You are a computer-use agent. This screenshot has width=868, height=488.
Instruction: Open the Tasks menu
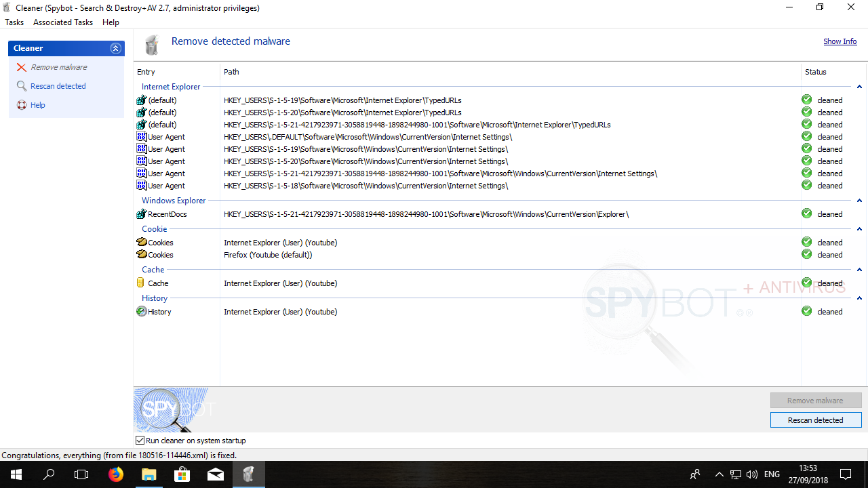click(x=14, y=22)
